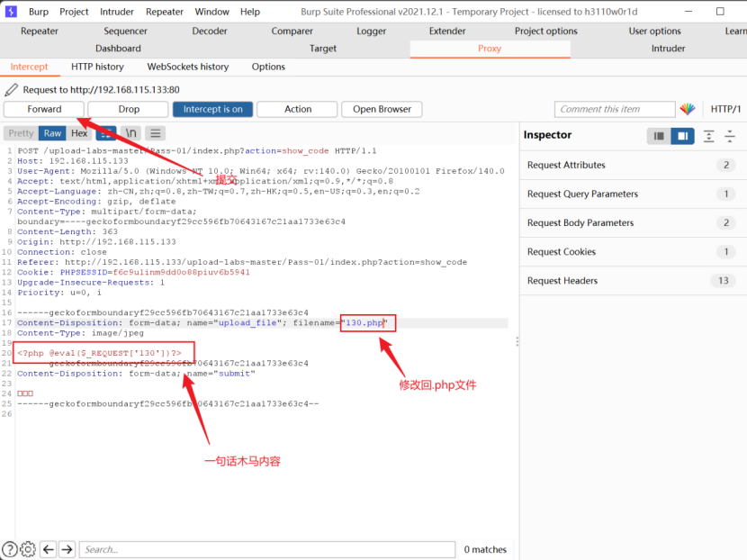Collapse all Inspector sections icon

pyautogui.click(x=730, y=136)
